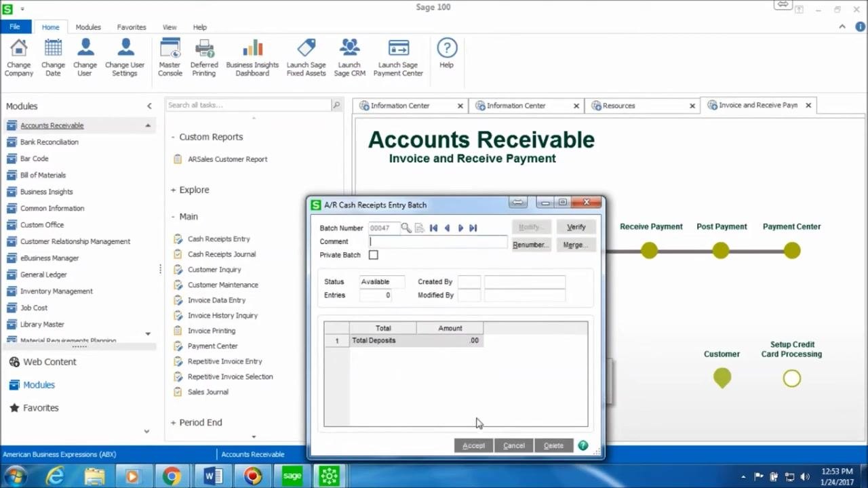The image size is (868, 488).
Task: Tick the Private Batch checkbox
Action: [x=373, y=255]
